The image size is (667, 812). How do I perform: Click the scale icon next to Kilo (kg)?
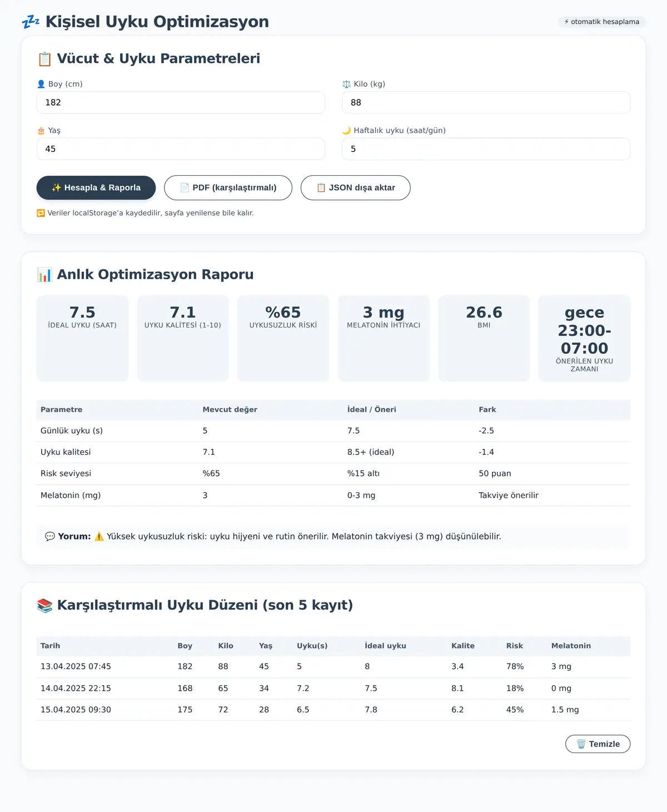click(346, 84)
